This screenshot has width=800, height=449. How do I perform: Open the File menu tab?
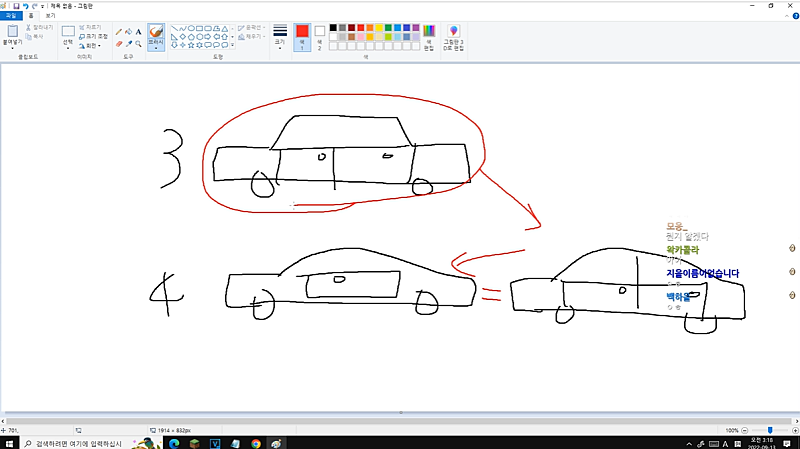(10, 16)
